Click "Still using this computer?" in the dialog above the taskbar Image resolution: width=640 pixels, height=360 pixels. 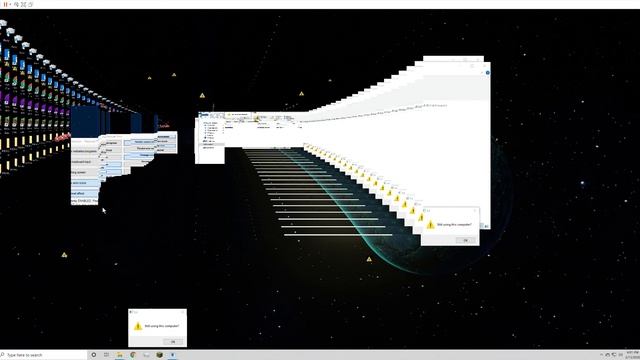162,326
